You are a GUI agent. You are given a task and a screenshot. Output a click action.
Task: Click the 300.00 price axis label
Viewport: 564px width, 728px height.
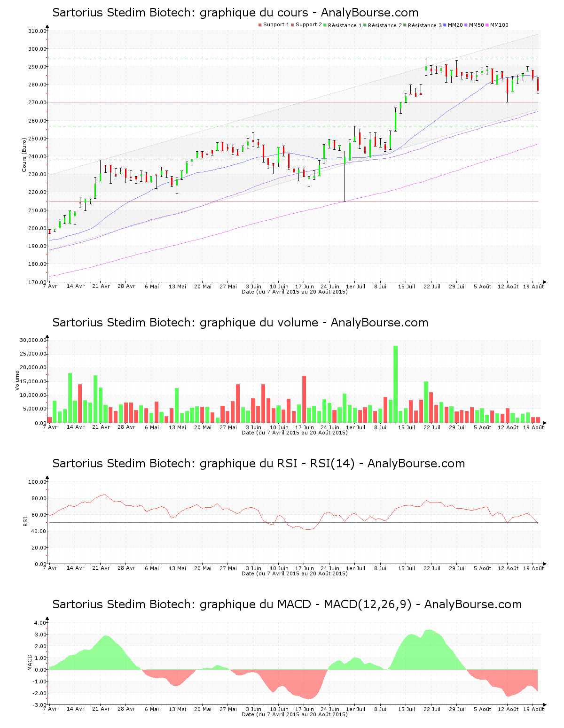pyautogui.click(x=37, y=49)
